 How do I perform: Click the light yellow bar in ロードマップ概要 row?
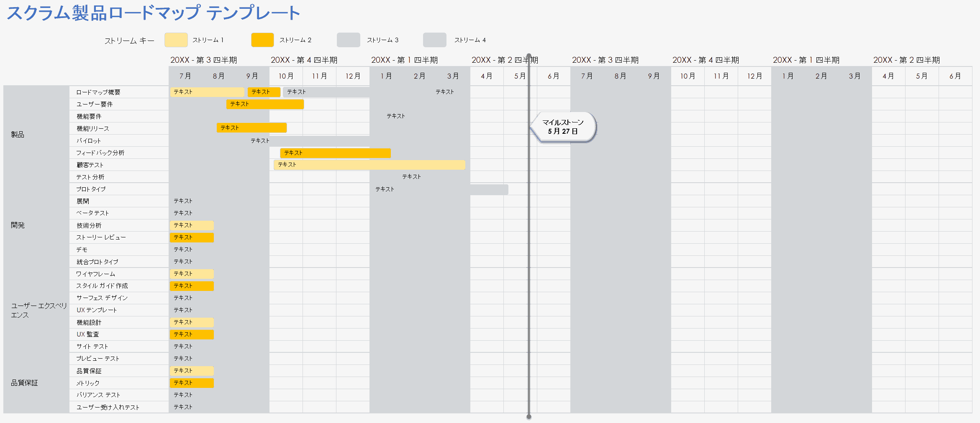pos(207,92)
